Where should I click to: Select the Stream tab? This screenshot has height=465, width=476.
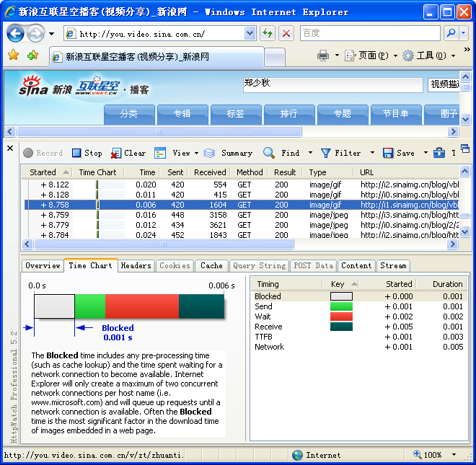[x=393, y=265]
